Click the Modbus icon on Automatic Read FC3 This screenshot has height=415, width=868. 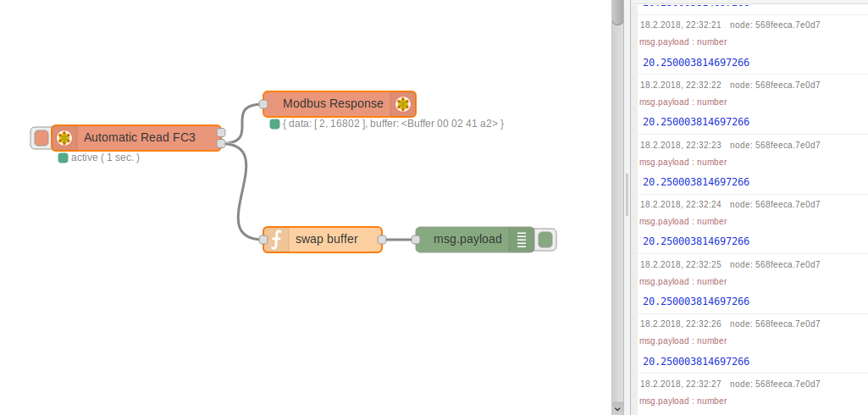(x=64, y=138)
